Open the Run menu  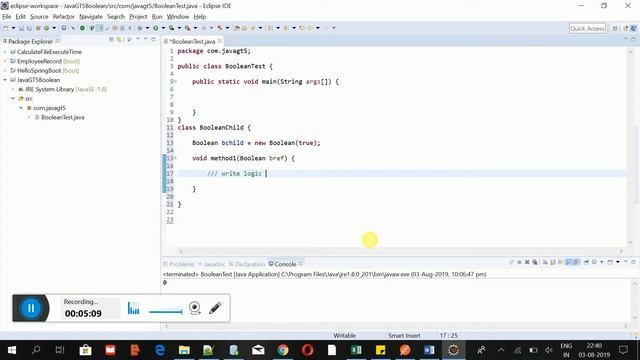tap(157, 17)
